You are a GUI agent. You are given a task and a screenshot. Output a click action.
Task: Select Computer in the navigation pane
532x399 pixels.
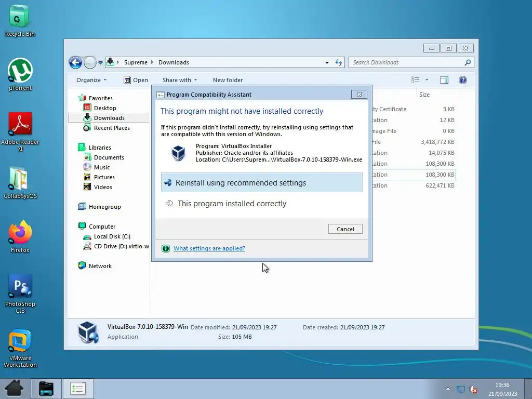[97, 227]
